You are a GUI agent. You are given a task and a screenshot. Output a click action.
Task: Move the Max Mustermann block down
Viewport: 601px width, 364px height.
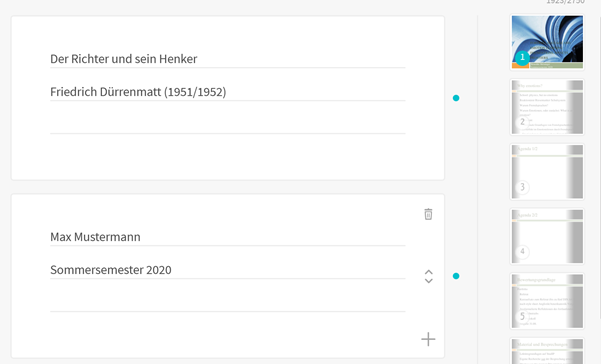point(429,281)
